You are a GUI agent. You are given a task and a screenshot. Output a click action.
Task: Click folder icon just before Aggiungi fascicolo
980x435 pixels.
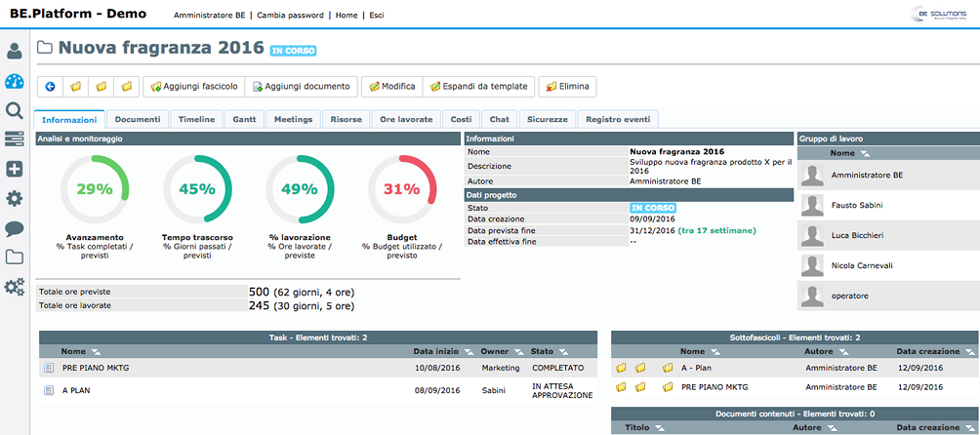tap(127, 87)
